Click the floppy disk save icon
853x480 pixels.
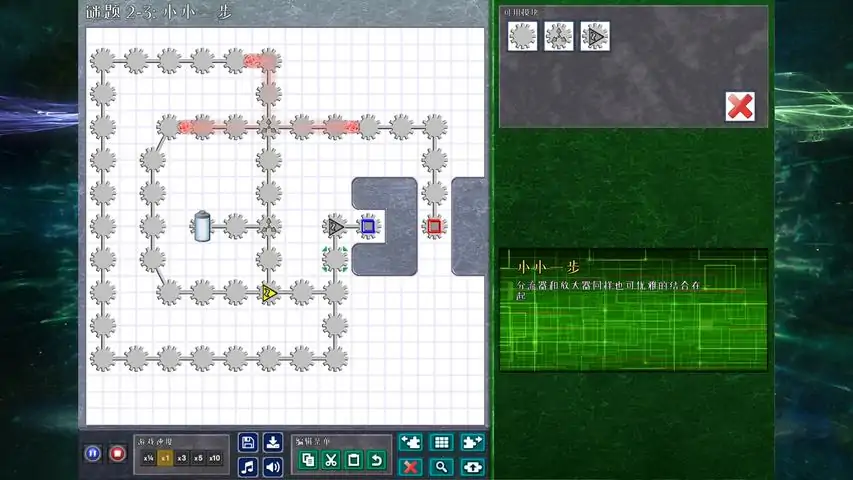click(x=248, y=442)
